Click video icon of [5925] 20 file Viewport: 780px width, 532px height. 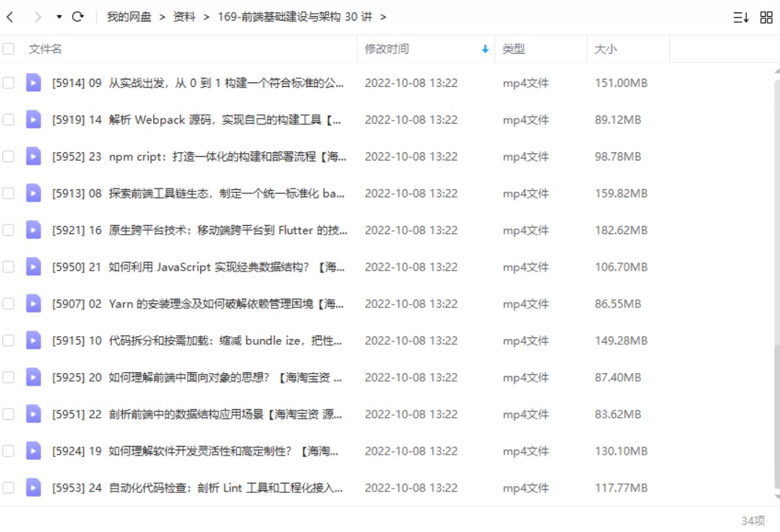click(33, 377)
